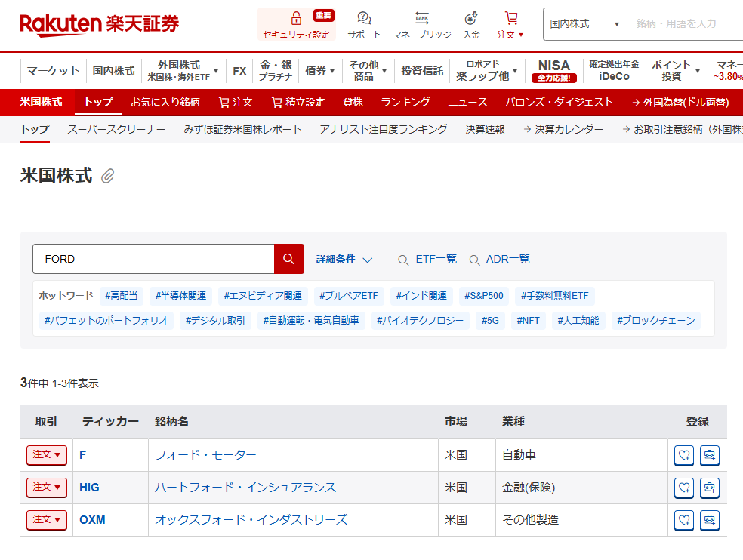Screen dimensions: 743x560
Task: Switch to 決算速報 sub-tab
Action: [485, 129]
